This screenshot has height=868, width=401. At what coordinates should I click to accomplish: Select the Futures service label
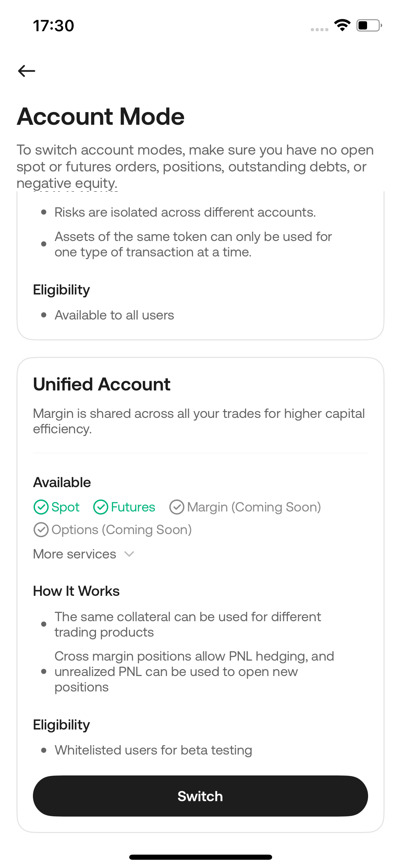coord(133,507)
